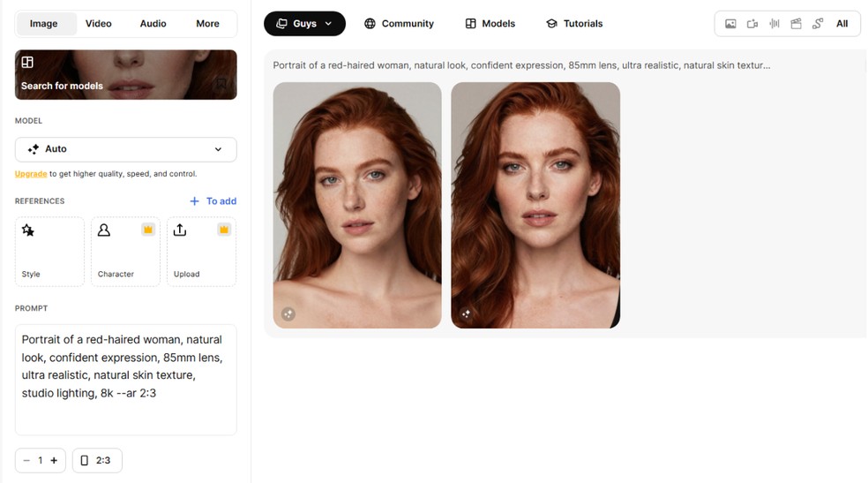This screenshot has width=868, height=483.
Task: Click sparkle icon on first portrait
Action: [288, 314]
